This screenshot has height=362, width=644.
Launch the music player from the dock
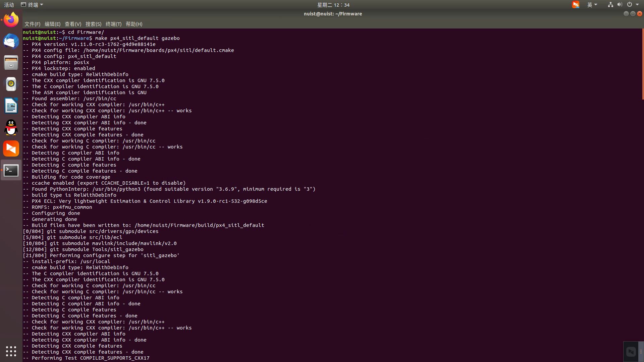coord(11,84)
